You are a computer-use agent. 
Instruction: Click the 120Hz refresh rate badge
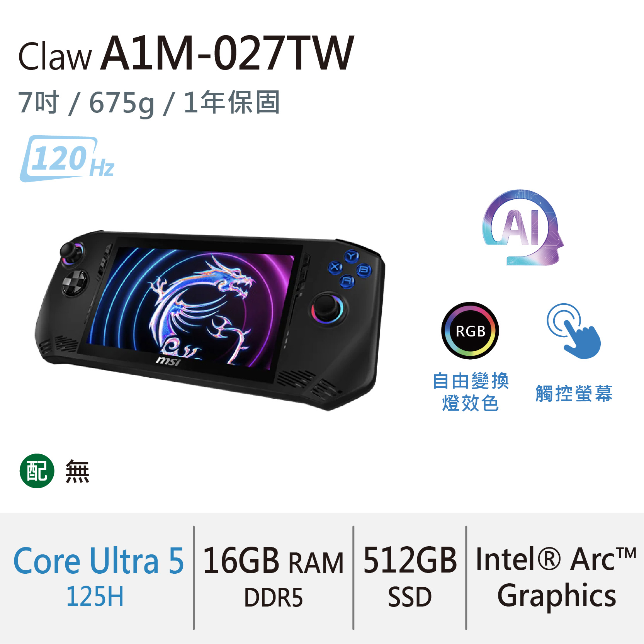tap(68, 159)
